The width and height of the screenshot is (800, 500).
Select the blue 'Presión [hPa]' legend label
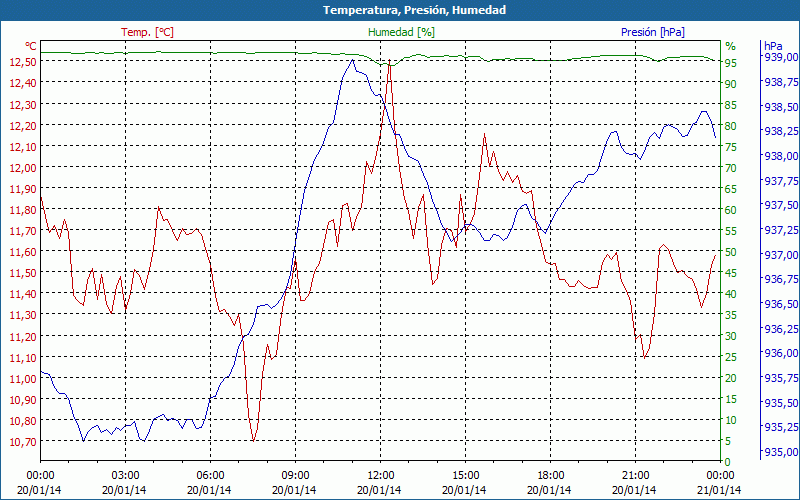pos(653,32)
